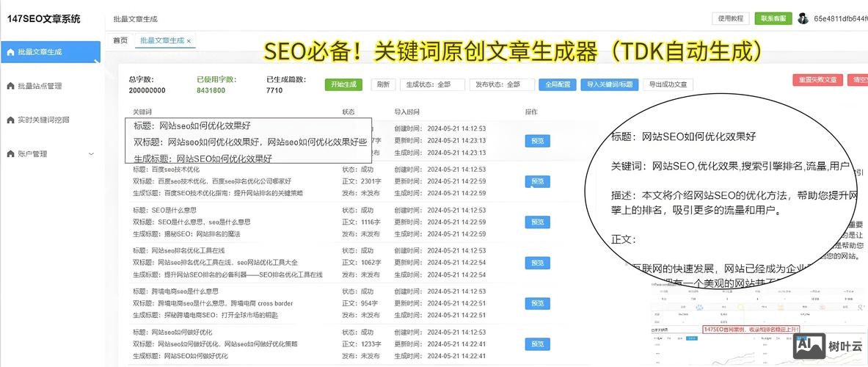
Task: Click the text 正文: 1062字
Action: tap(362, 262)
